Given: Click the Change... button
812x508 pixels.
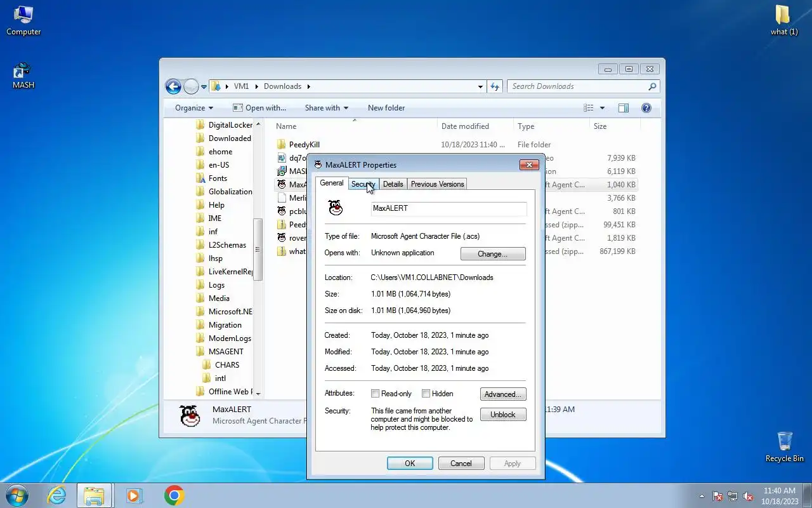Looking at the screenshot, I should pyautogui.click(x=493, y=253).
